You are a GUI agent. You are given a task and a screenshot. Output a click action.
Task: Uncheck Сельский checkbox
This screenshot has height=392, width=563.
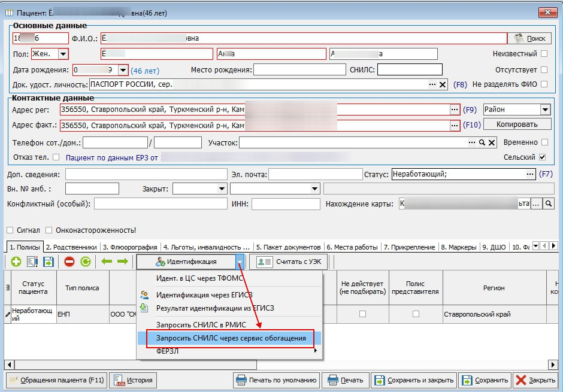543,157
